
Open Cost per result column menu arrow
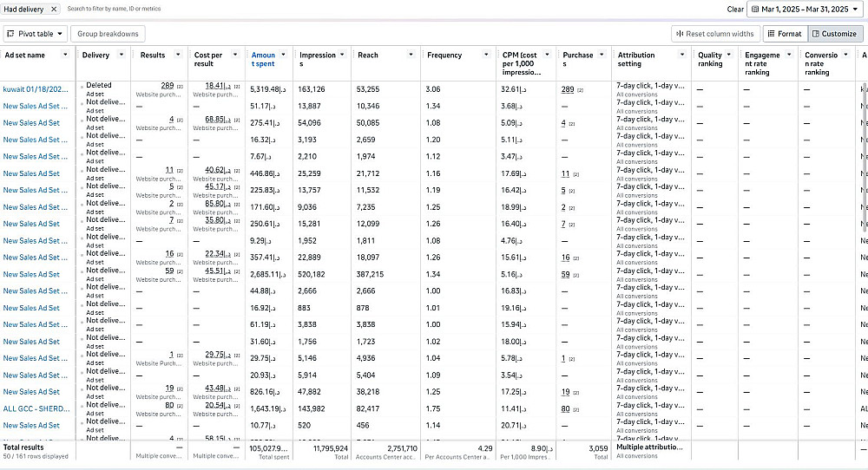(234, 54)
